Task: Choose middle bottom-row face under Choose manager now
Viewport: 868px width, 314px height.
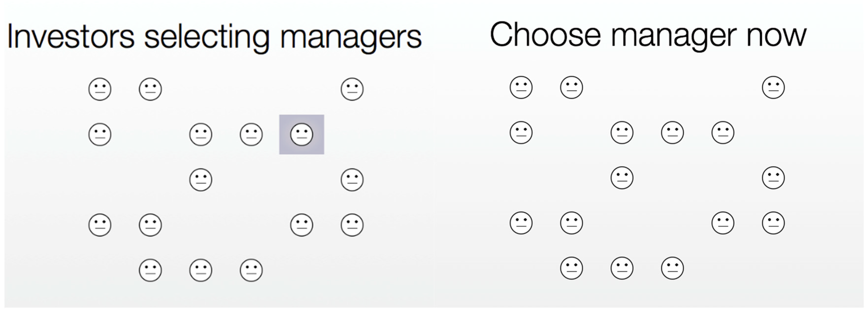Action: click(622, 268)
